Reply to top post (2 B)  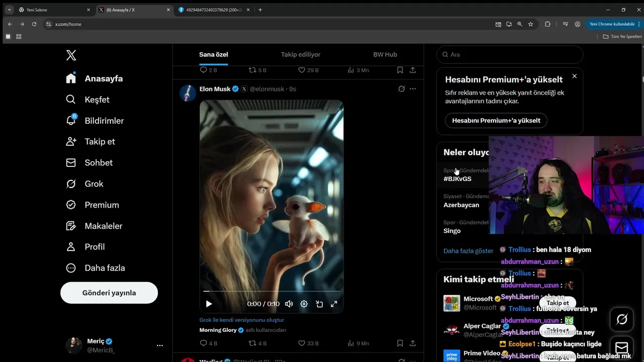pyautogui.click(x=208, y=70)
